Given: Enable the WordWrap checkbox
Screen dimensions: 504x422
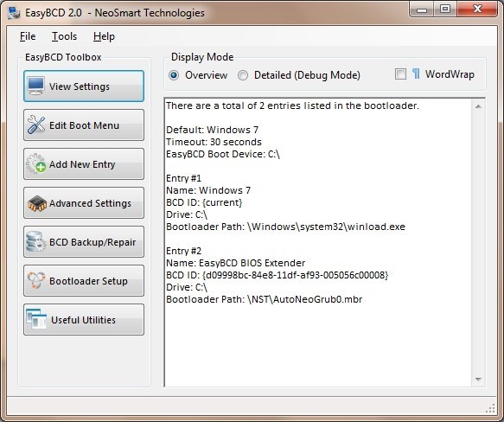Looking at the screenshot, I should tap(400, 74).
